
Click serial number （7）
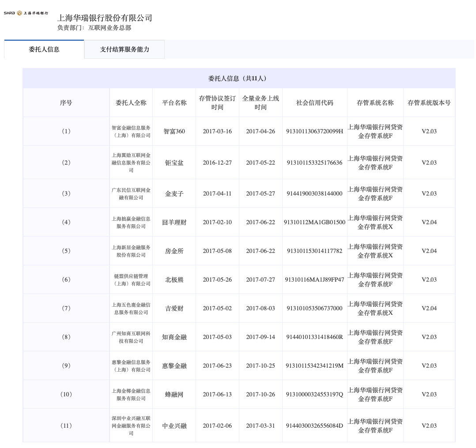66,309
